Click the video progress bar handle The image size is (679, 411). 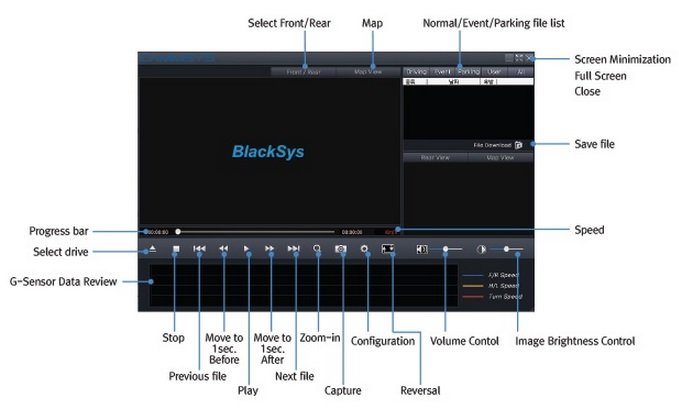click(x=178, y=232)
